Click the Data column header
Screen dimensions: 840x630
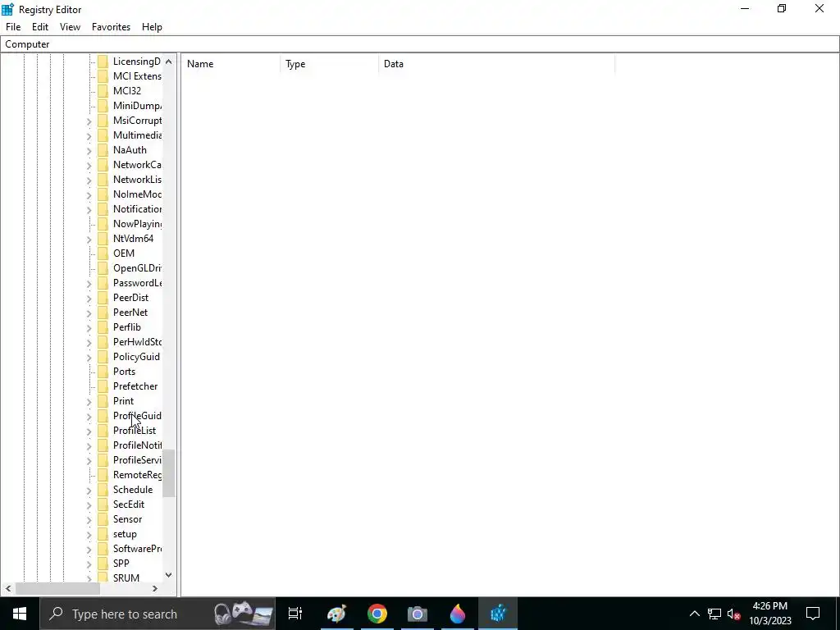click(496, 64)
